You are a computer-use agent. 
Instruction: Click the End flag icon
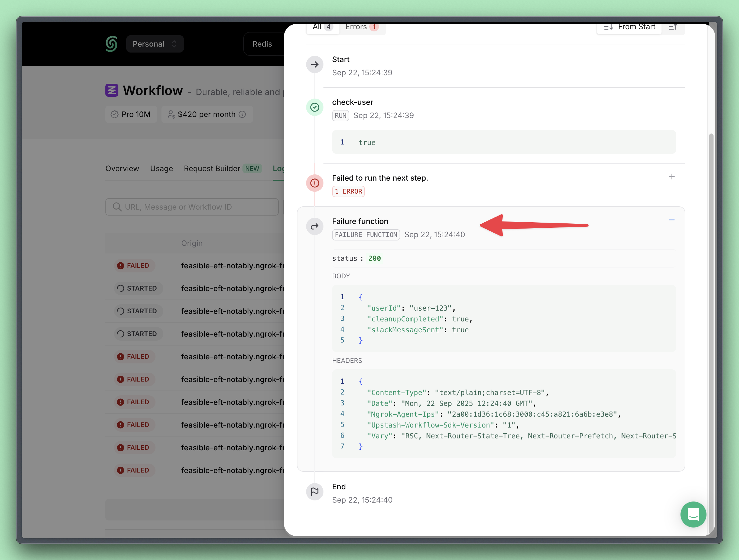315,491
